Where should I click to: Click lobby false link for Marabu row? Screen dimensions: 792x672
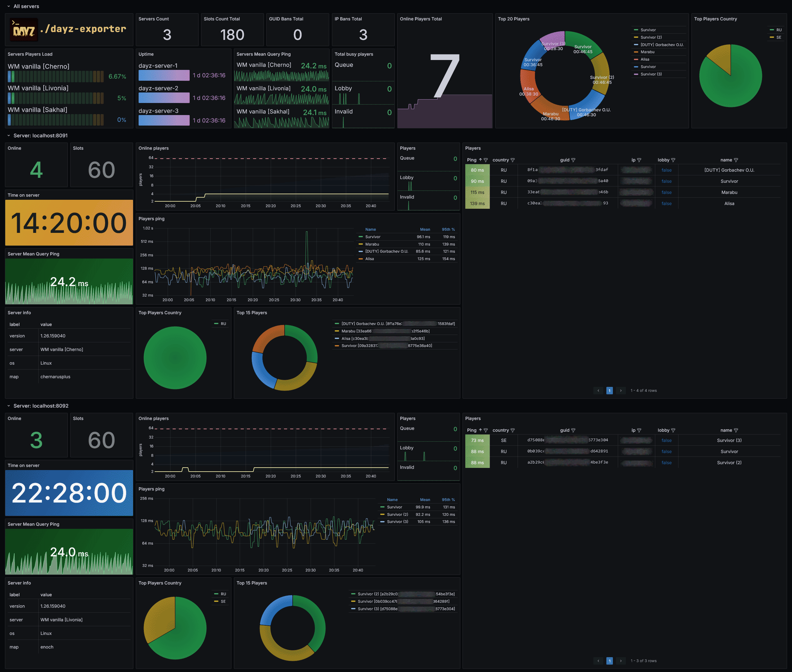(666, 192)
